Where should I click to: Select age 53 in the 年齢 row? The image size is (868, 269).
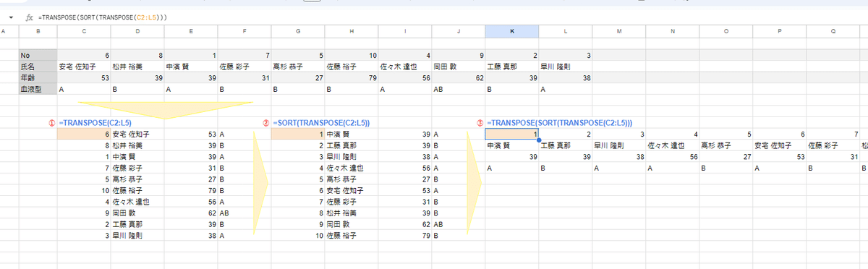click(x=84, y=77)
